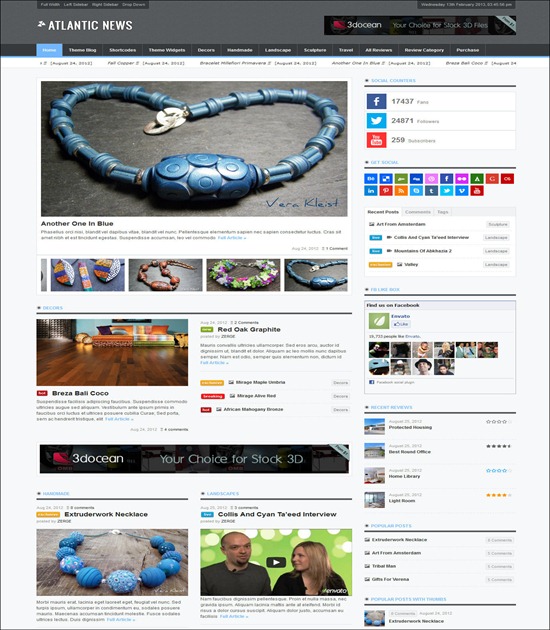The width and height of the screenshot is (550, 630).
Task: Select the flower wreath bracelet thumbnail
Action: (x=243, y=275)
